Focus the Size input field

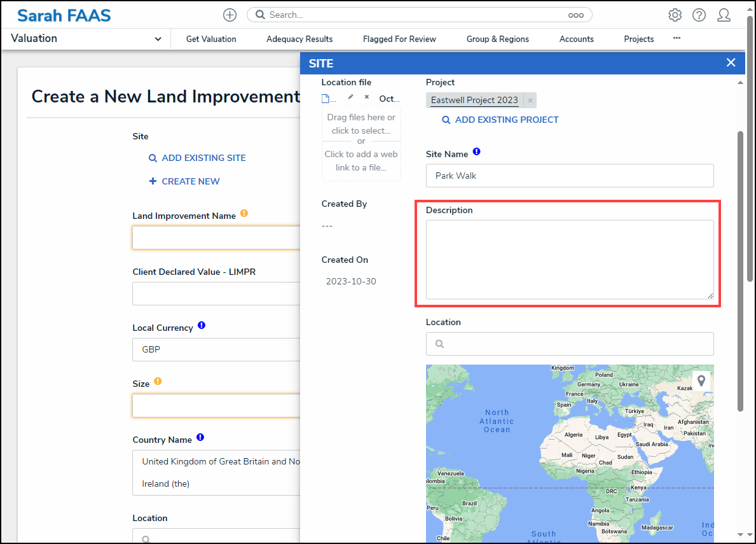pos(216,405)
